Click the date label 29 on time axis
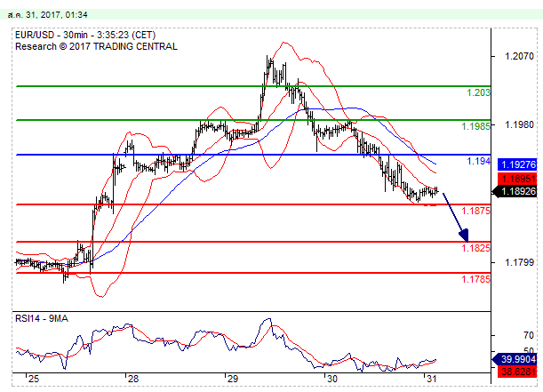 233,379
